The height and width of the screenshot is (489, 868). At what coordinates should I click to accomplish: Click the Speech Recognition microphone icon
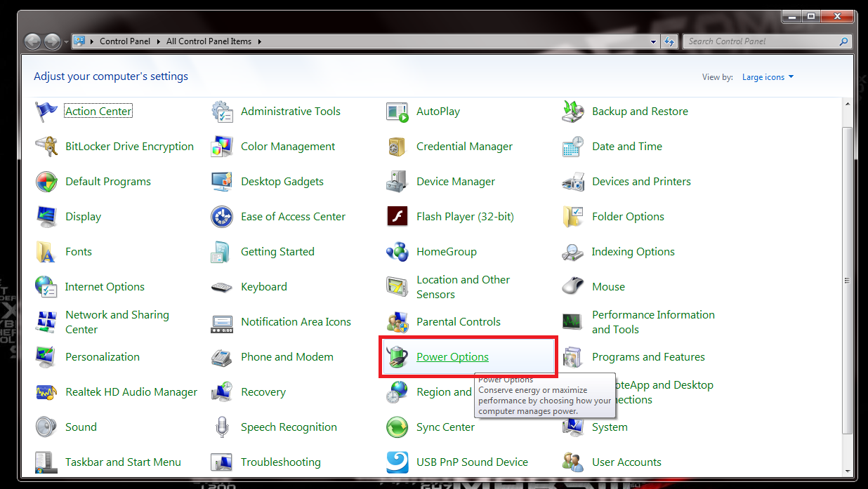pos(222,427)
